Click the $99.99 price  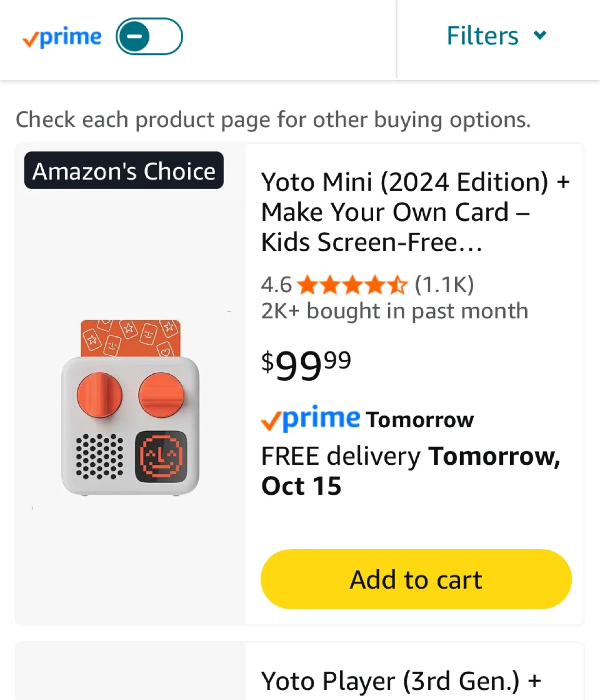306,365
